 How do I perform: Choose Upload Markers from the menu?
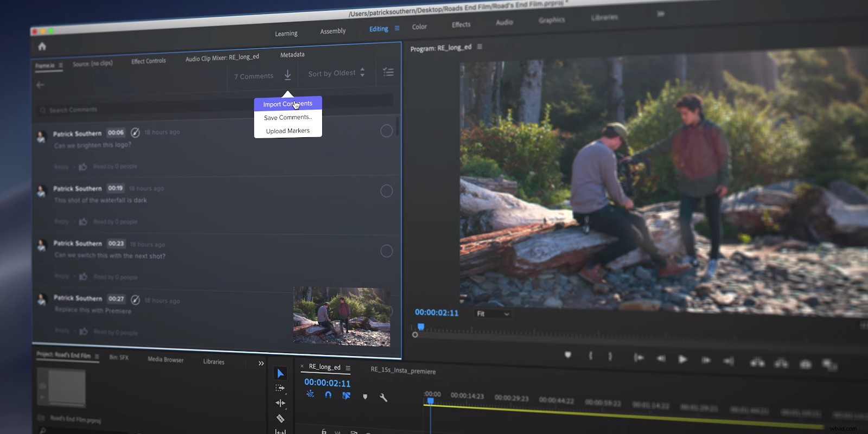288,131
